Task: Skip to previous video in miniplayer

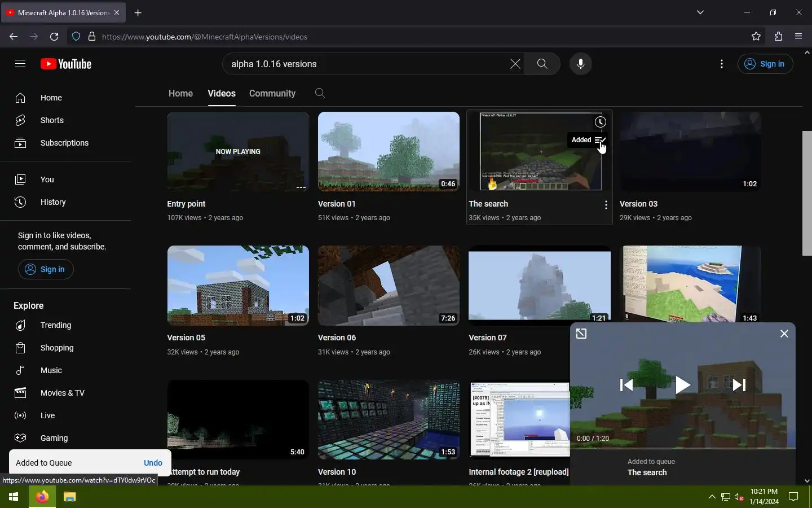Action: point(626,385)
